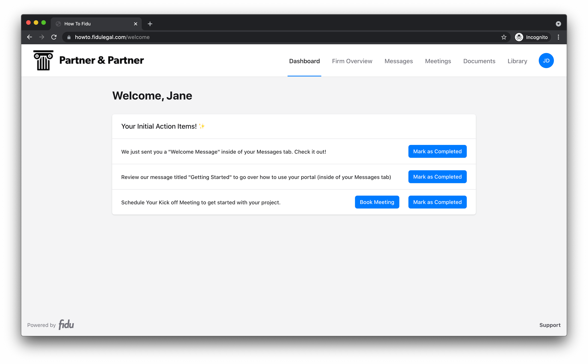
Task: Click the Partner & Partner firm name
Action: [x=102, y=60]
